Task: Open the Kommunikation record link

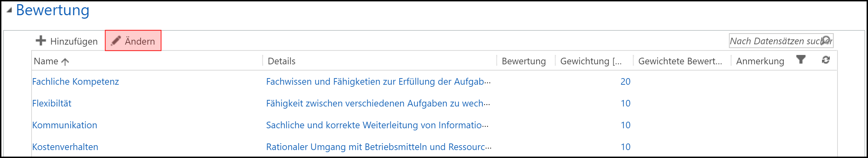Action: (65, 125)
